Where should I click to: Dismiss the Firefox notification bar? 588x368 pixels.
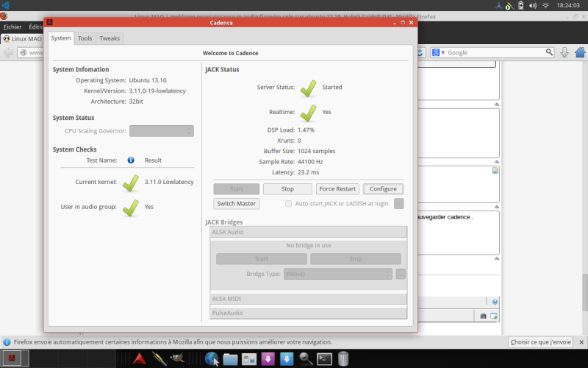(581, 342)
